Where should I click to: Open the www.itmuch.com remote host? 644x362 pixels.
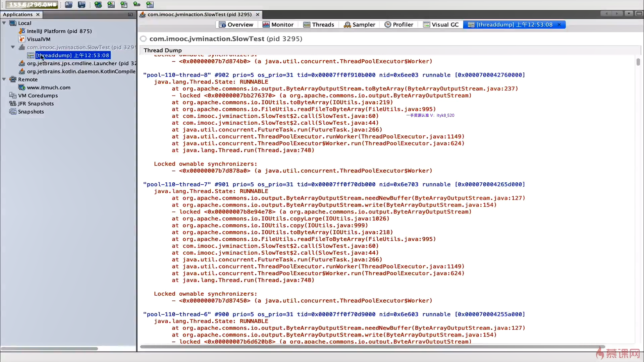(48, 87)
